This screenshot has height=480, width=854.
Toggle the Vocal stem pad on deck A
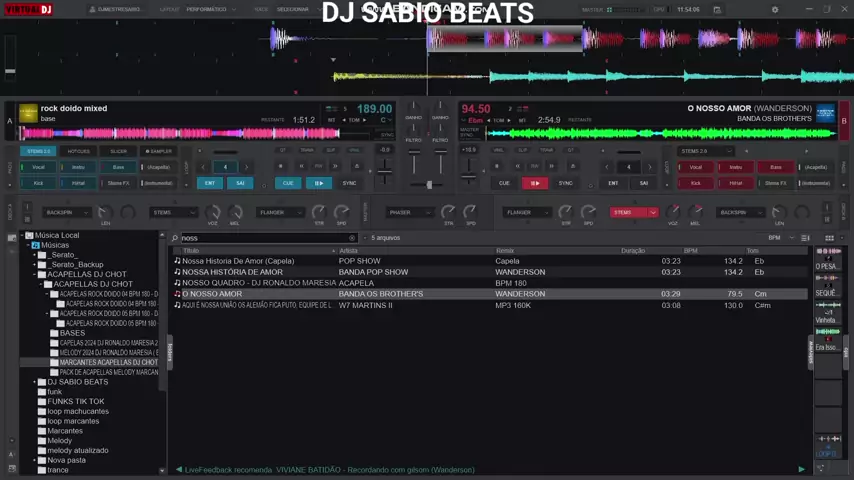(38, 167)
